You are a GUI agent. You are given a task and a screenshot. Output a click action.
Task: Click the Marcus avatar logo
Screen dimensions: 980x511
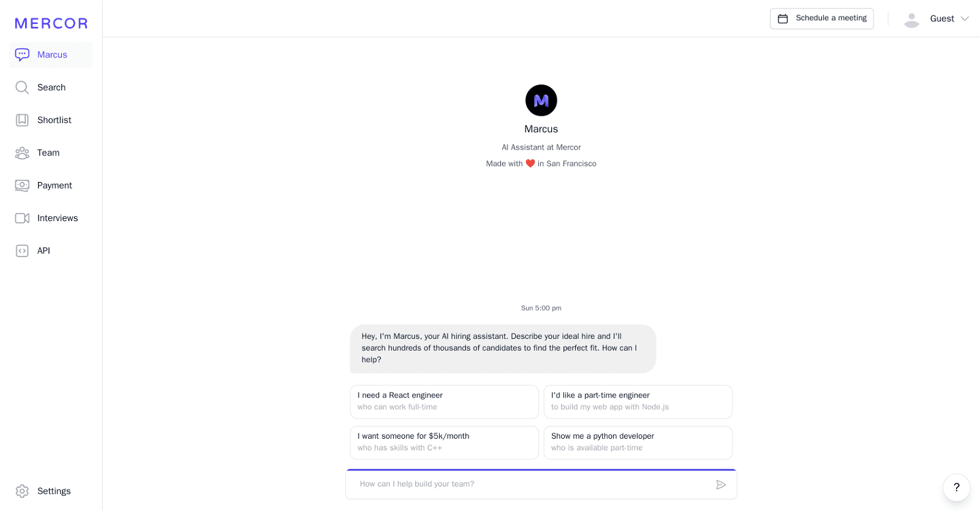click(x=541, y=100)
